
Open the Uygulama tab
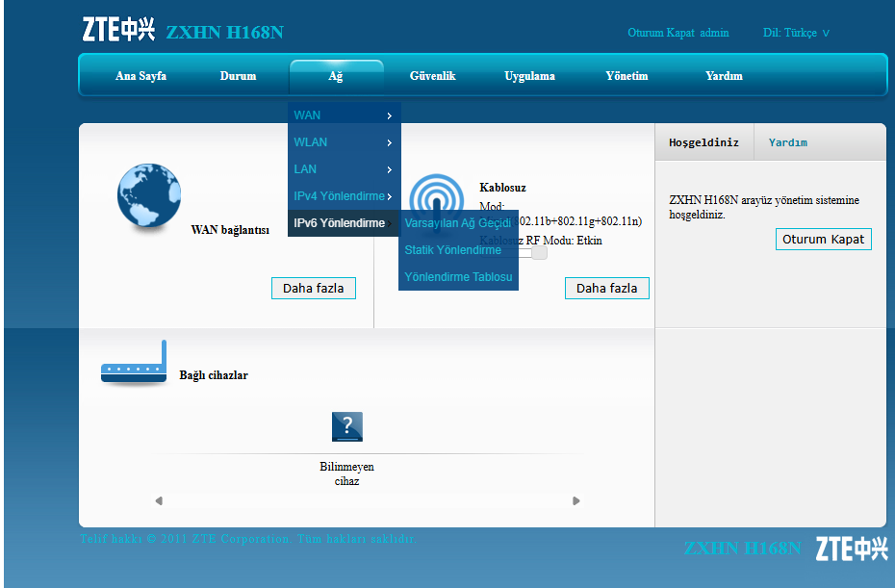[x=529, y=76]
